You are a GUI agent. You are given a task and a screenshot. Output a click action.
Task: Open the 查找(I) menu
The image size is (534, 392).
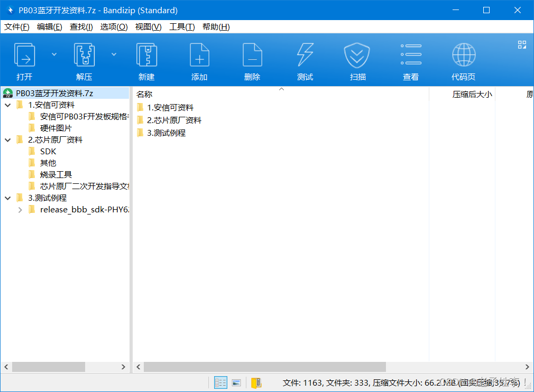[81, 27]
